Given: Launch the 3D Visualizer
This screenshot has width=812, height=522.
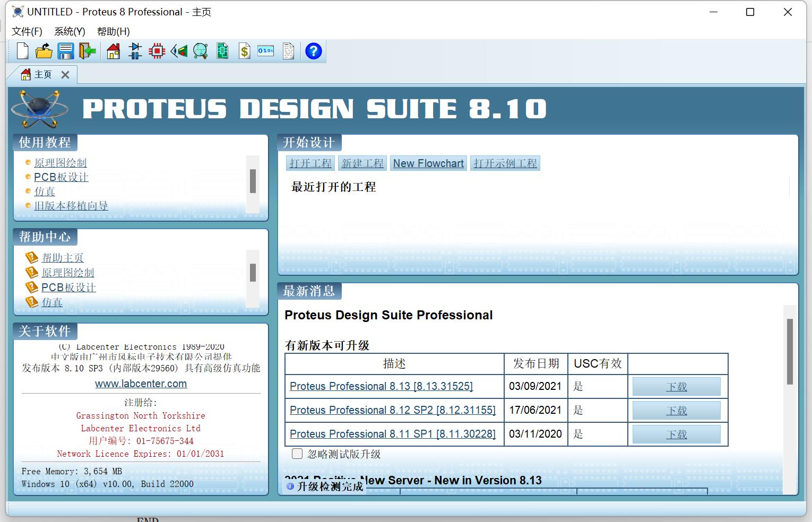Looking at the screenshot, I should pyautogui.click(x=179, y=51).
